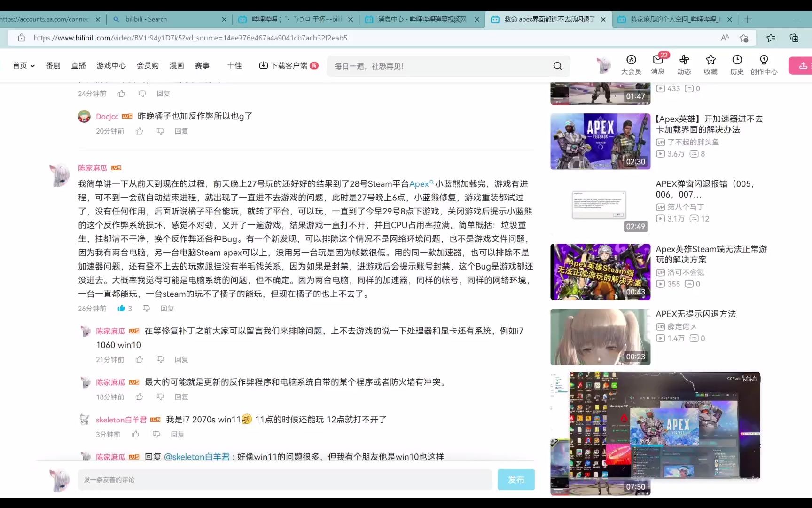Open the 创作中心 lightbulb icon
Image resolution: width=812 pixels, height=508 pixels.
click(x=764, y=65)
